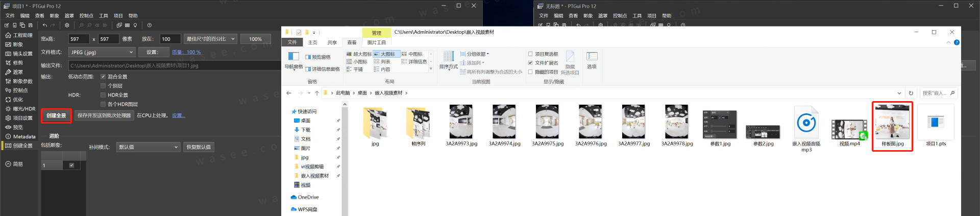Open the 曝光/HDR panel in the PTGui sidebar

(20, 109)
